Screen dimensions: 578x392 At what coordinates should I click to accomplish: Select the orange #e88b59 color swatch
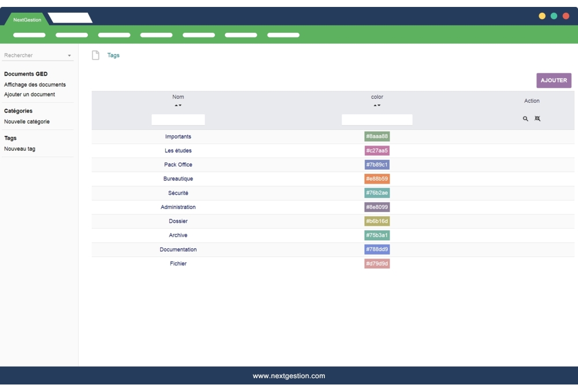pyautogui.click(x=377, y=179)
